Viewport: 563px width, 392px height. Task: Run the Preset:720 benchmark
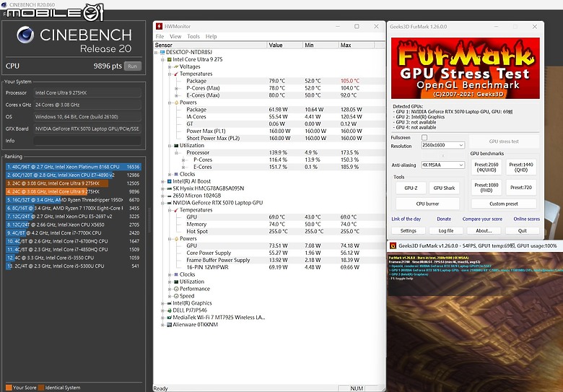pos(521,188)
